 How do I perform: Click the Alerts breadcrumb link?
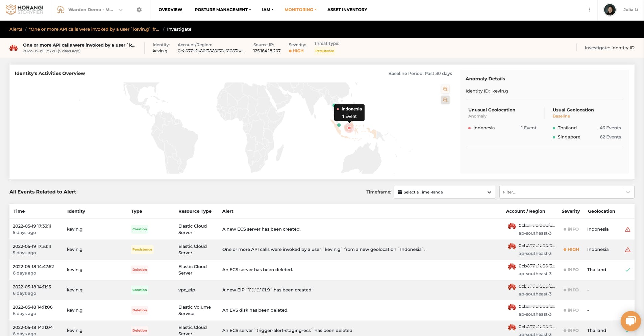pos(16,29)
